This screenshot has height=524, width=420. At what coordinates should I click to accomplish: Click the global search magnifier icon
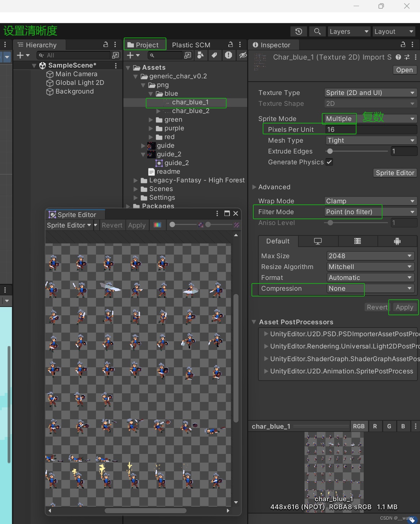click(x=317, y=31)
